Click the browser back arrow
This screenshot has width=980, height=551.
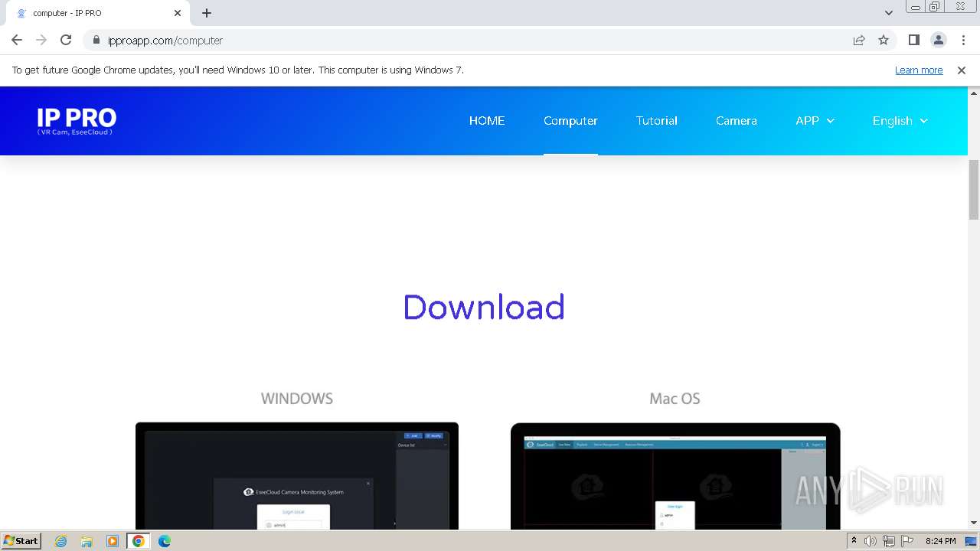point(17,40)
